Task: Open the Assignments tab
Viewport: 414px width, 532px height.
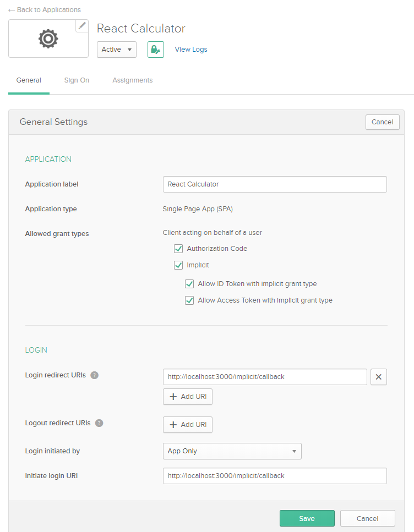Action: click(x=132, y=80)
